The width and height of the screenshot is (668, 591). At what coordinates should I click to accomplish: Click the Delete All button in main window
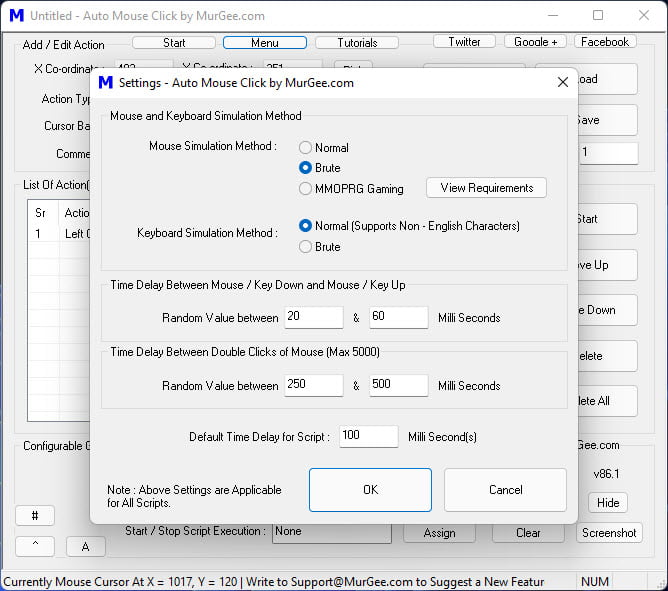608,401
